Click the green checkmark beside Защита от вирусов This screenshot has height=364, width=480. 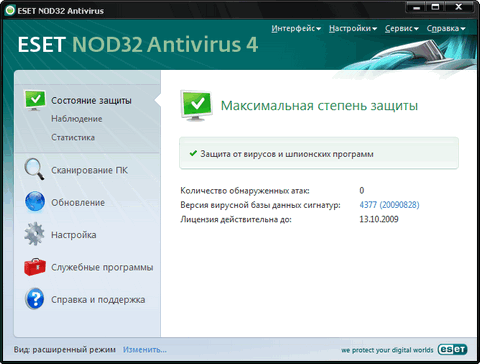193,153
